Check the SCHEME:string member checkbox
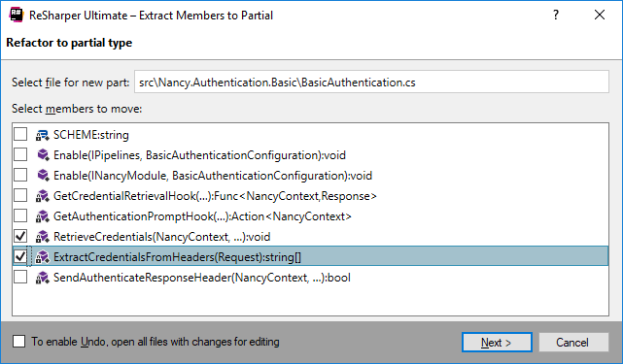The height and width of the screenshot is (364, 623). coord(20,134)
